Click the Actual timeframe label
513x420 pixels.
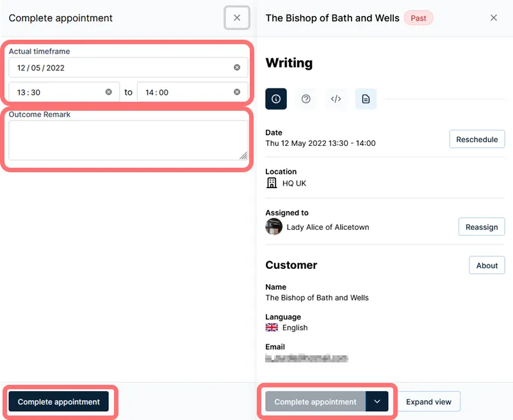pyautogui.click(x=39, y=51)
